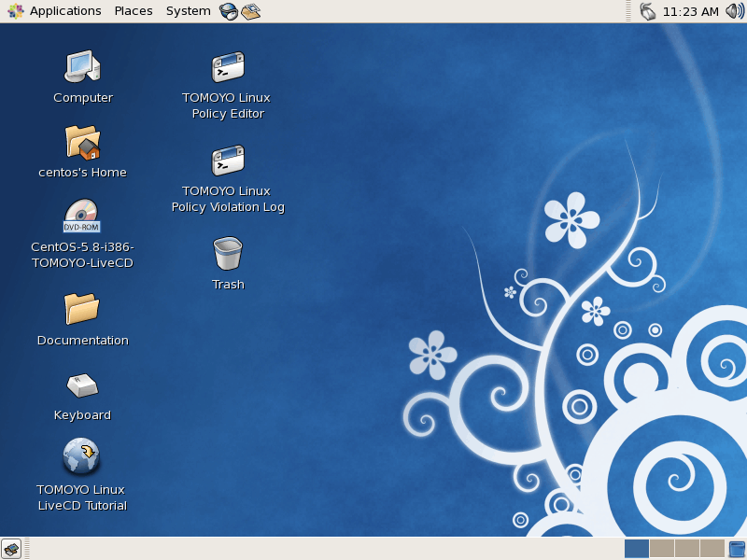Click the volume speaker icon in panel
Viewport: 747px width, 560px height.
click(x=735, y=11)
